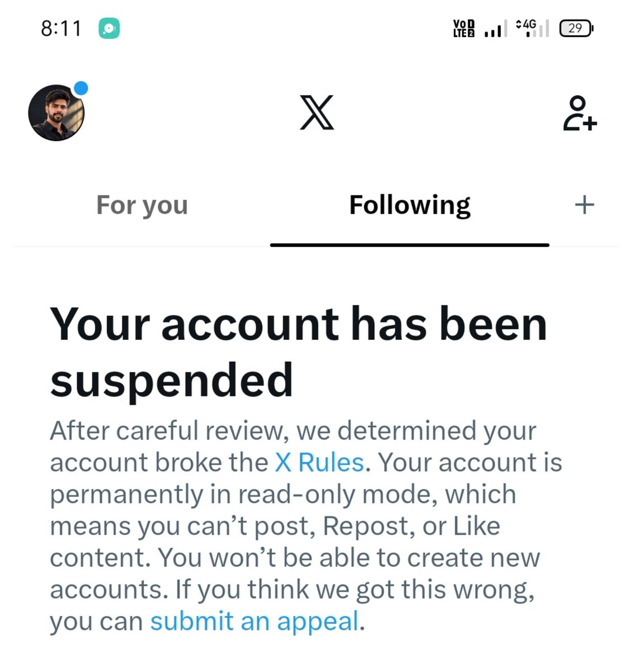Screen dimensions: 634x672
Task: Tap the VoLTE 2 status indicator
Action: [x=464, y=28]
